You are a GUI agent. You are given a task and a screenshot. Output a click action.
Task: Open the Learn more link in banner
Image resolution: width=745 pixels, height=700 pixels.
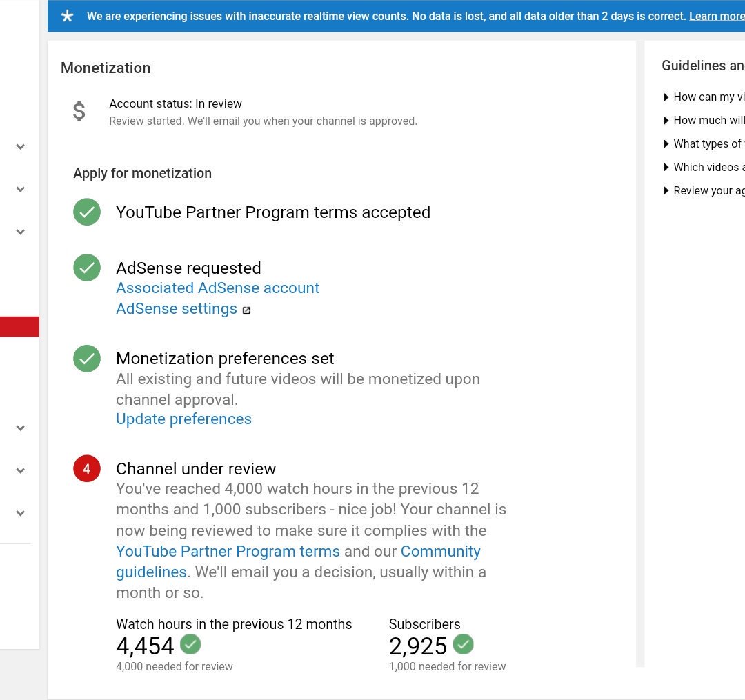[717, 16]
